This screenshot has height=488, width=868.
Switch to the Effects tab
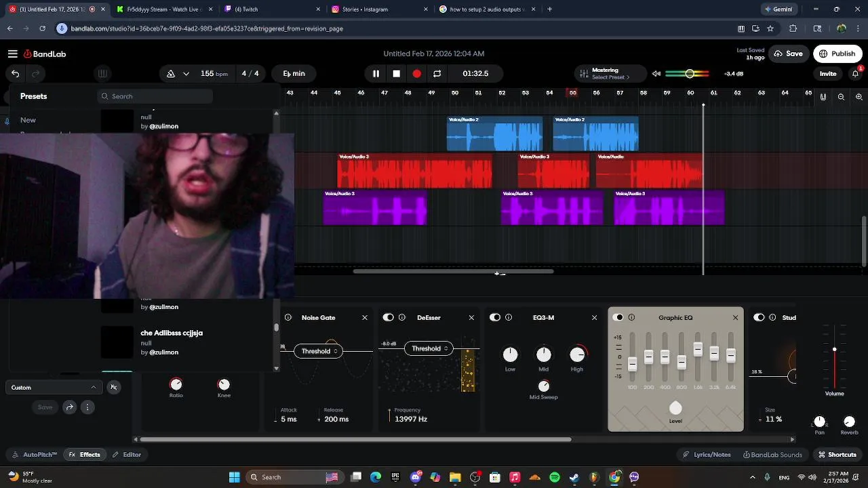click(84, 455)
